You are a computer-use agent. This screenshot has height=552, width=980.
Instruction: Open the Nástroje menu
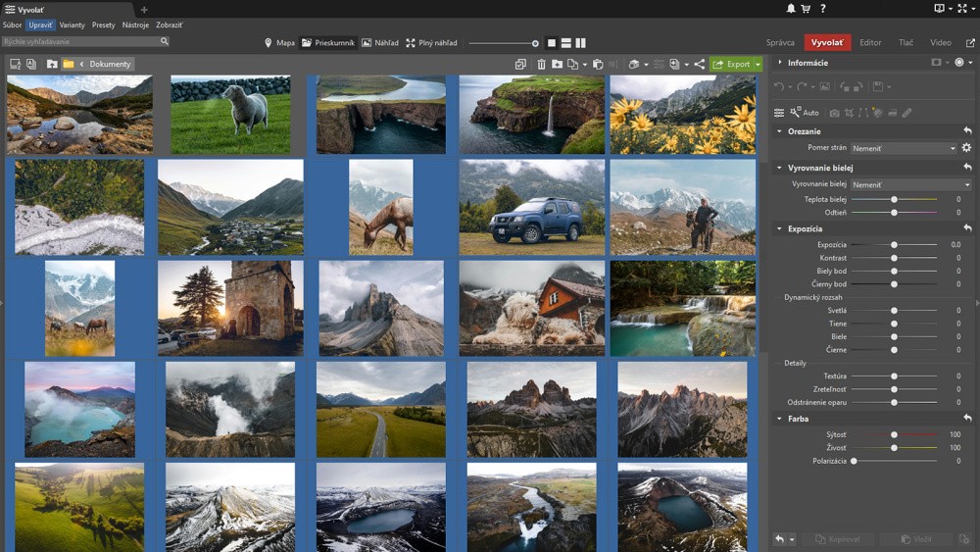click(135, 25)
